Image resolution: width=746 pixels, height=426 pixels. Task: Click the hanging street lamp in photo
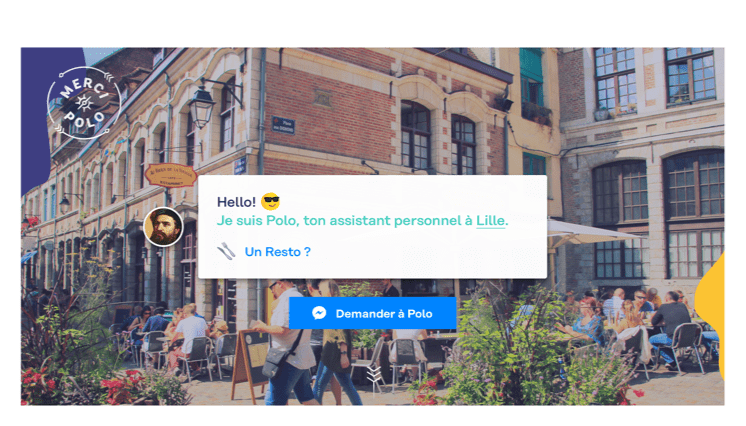[202, 107]
